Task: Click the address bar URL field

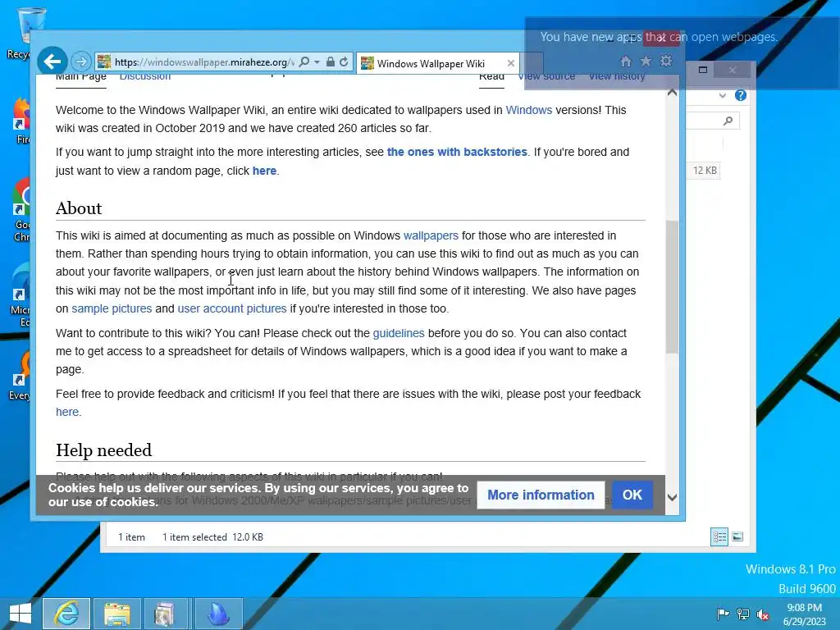Action: point(203,62)
